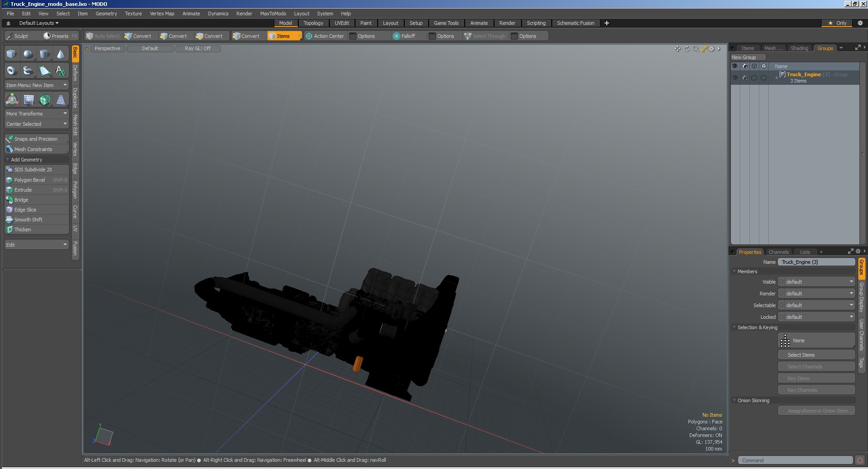
Task: Select the Sphere primitive tool
Action: tap(28, 54)
